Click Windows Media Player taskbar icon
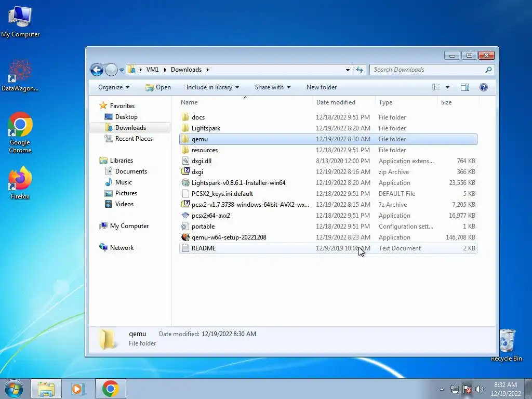Viewport: 532px width, 399px height. coord(78,389)
